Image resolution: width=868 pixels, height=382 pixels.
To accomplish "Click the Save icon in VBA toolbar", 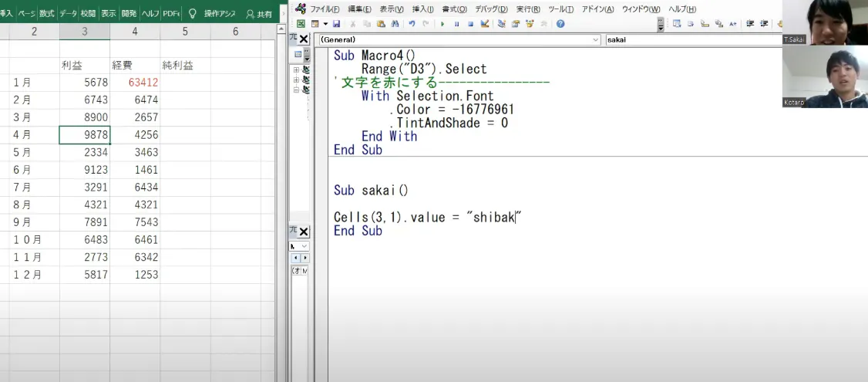I will [x=337, y=24].
